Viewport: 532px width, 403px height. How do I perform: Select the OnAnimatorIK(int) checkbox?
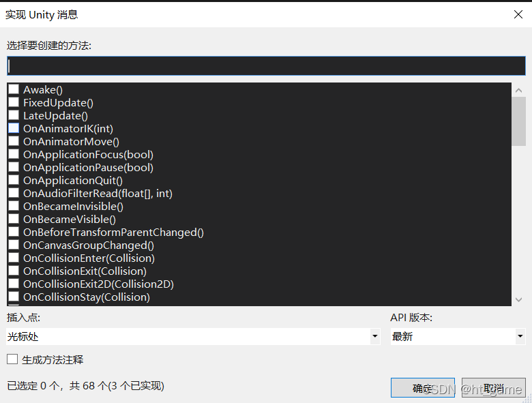coord(14,128)
